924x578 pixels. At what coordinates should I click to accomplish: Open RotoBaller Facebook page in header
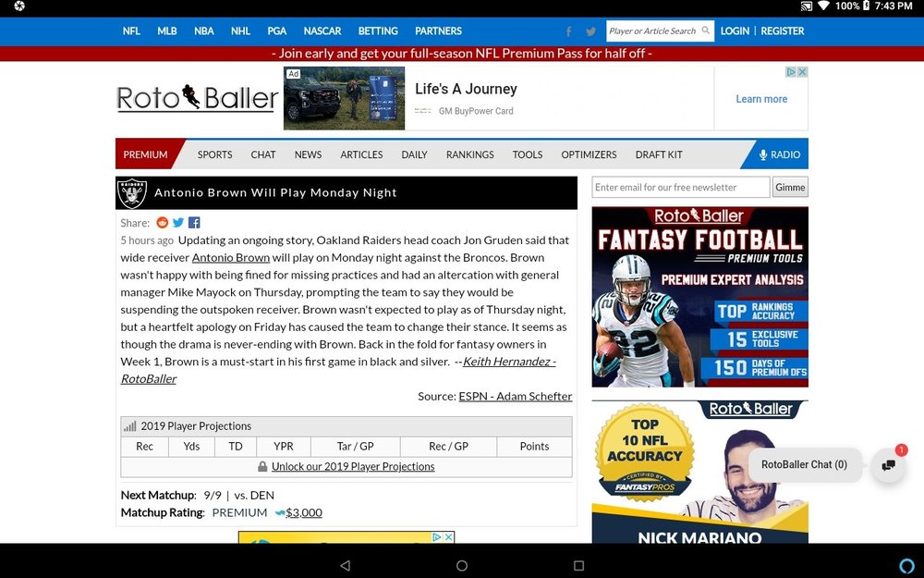[x=568, y=31]
